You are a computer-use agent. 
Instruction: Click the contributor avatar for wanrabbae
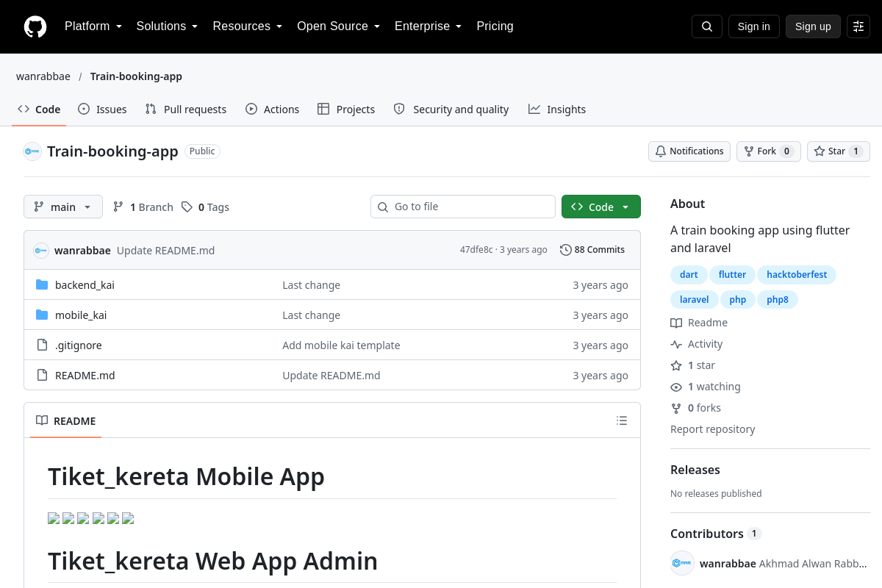click(x=683, y=563)
